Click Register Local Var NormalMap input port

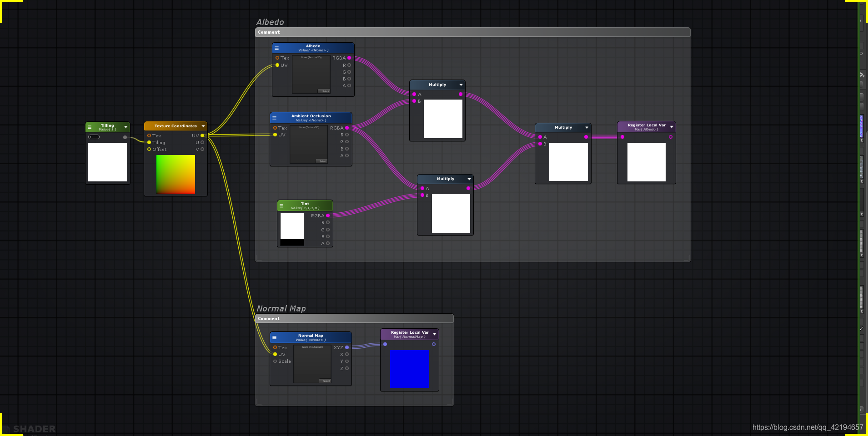point(385,344)
